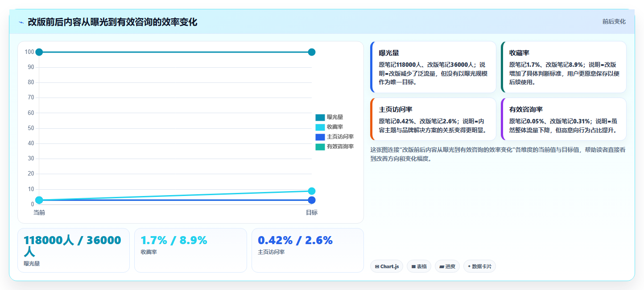Toggle 收藏率 legend color box

point(320,127)
